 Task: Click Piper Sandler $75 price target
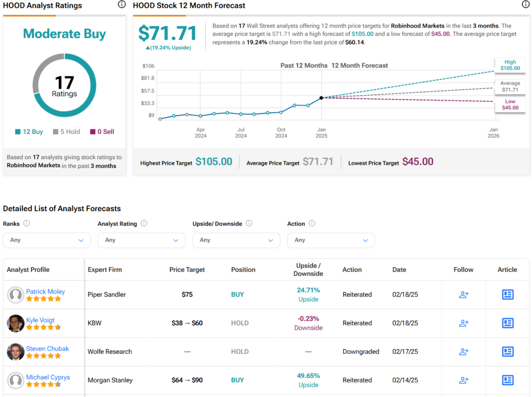pos(187,295)
